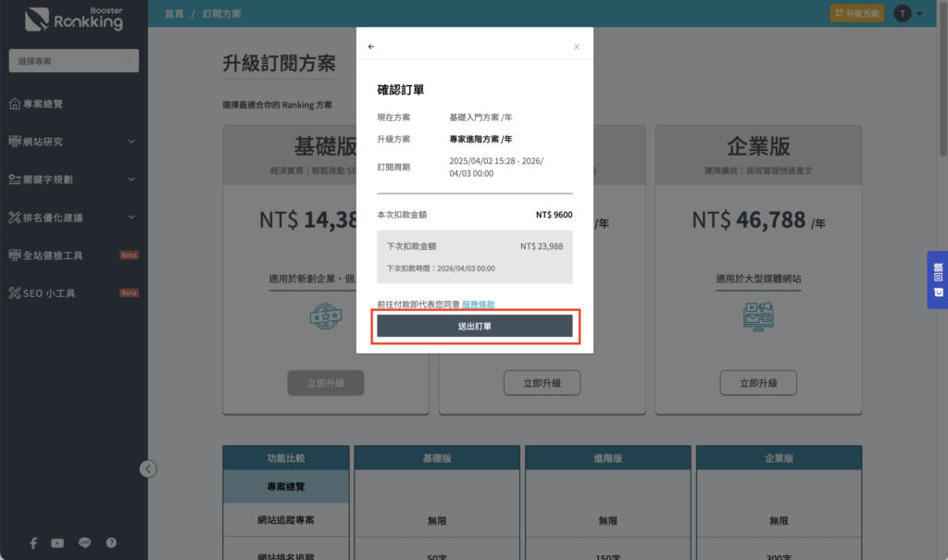
Task: Click the T user avatar
Action: pyautogui.click(x=902, y=13)
